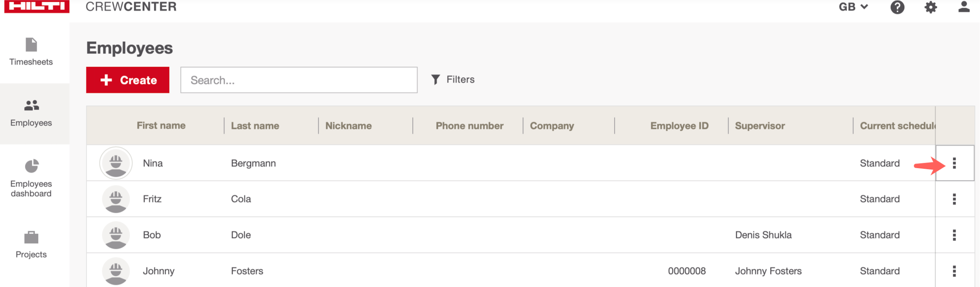Expand the GB language dropdown
This screenshot has width=980, height=287.
tap(853, 7)
